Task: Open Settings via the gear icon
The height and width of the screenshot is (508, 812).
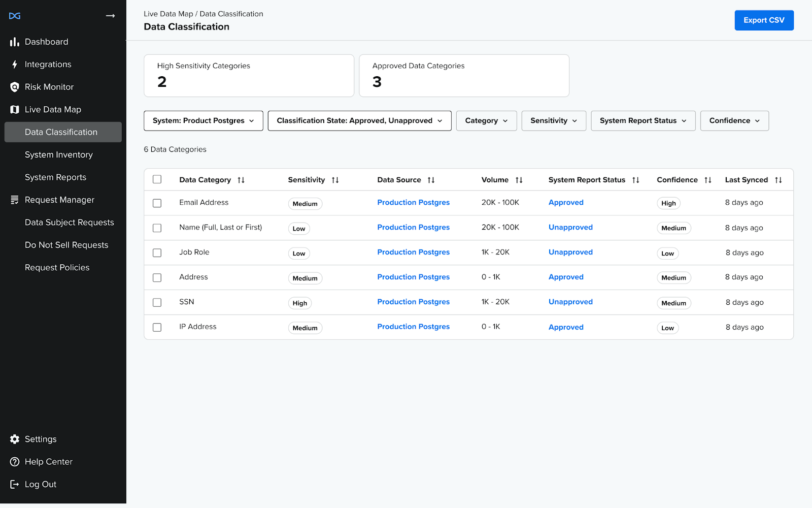Action: tap(14, 439)
